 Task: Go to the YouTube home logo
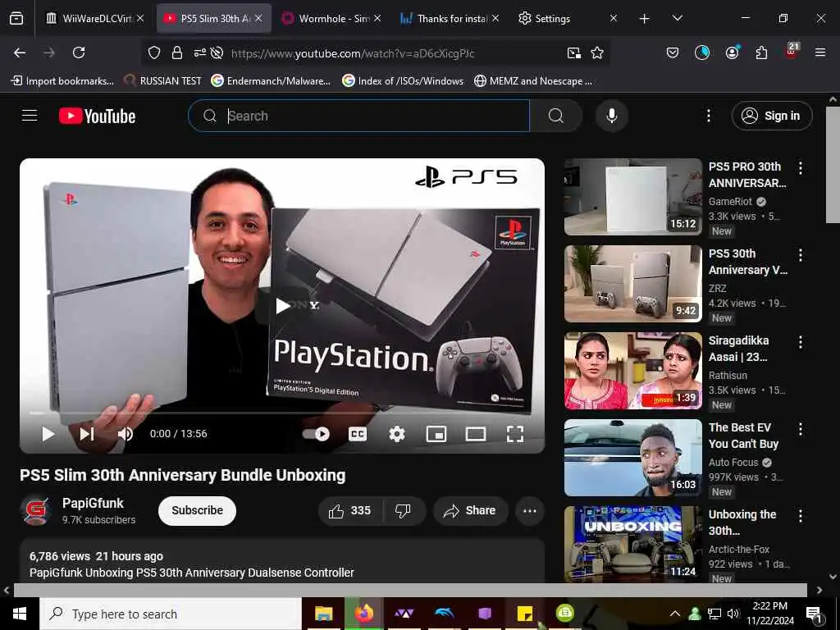(97, 116)
